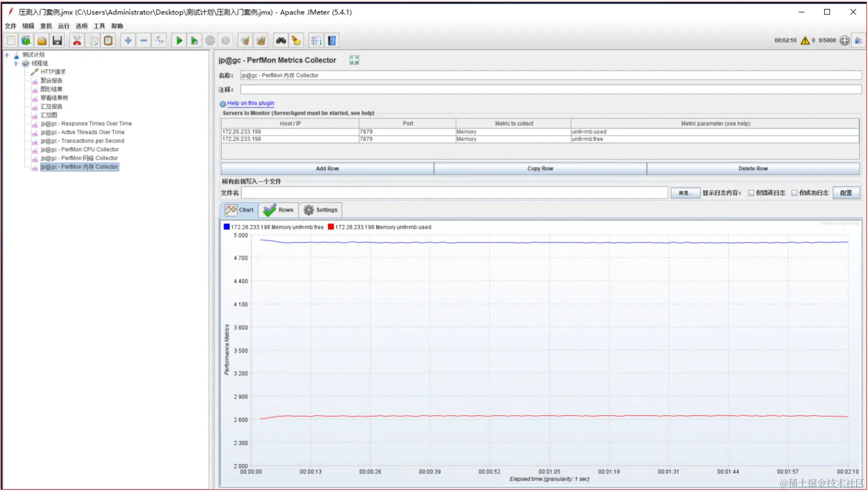Click the warning triangle log indicator

805,40
